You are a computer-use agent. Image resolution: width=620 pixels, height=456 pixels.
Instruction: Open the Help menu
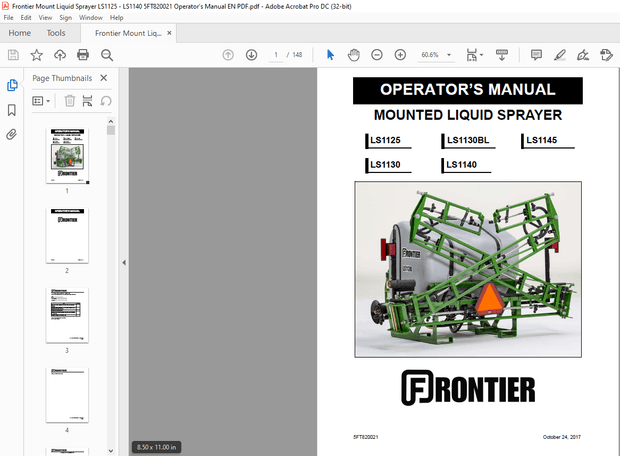click(x=116, y=17)
